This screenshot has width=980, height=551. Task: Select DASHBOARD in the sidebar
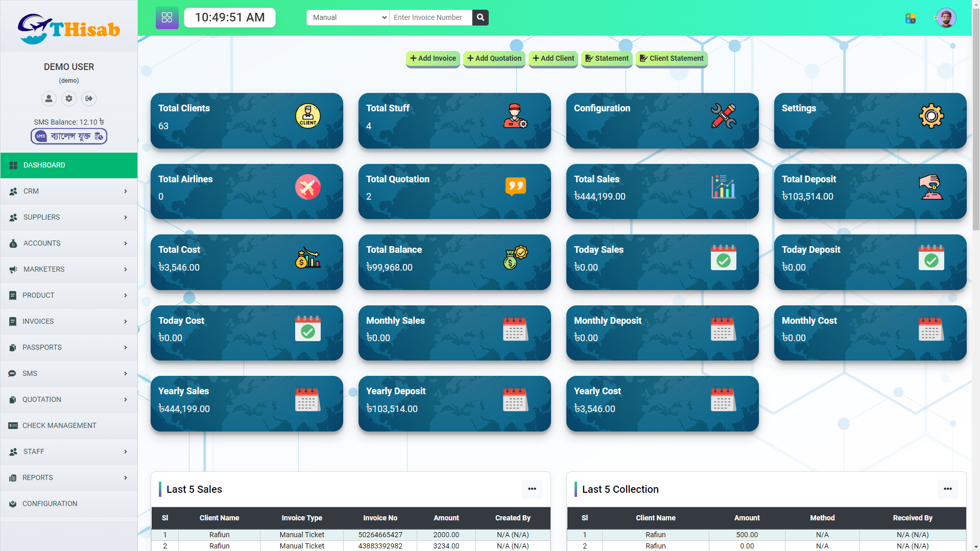(x=69, y=165)
